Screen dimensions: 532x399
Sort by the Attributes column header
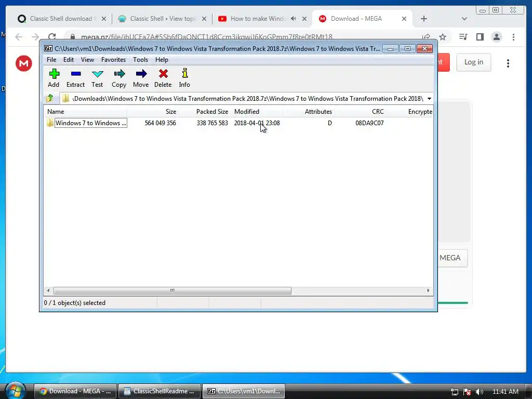coord(309,112)
